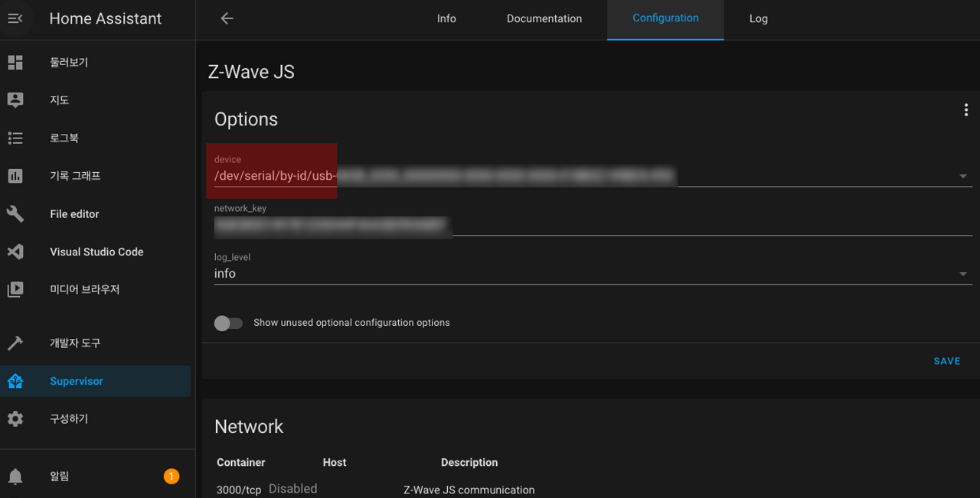Click the 미디어 브라우저 media icon
This screenshot has width=980, height=498.
click(x=15, y=290)
